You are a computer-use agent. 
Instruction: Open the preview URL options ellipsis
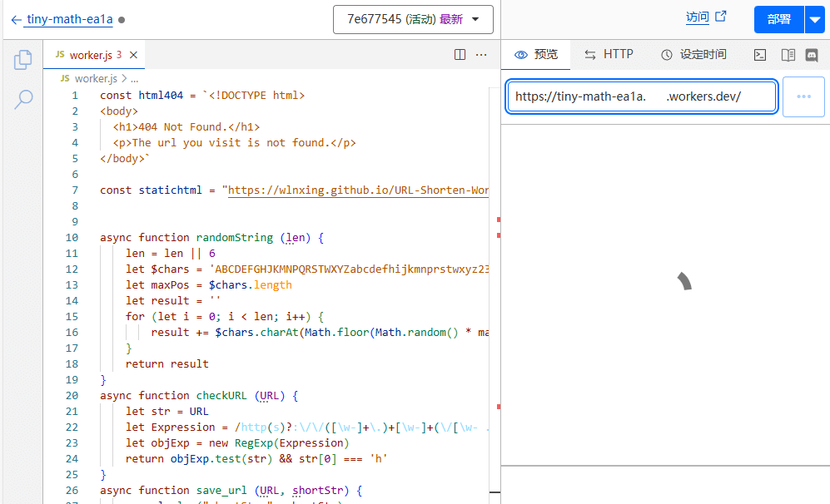[803, 96]
